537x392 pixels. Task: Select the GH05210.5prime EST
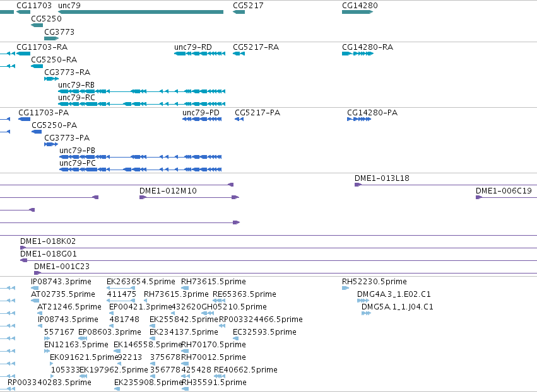tap(207, 313)
